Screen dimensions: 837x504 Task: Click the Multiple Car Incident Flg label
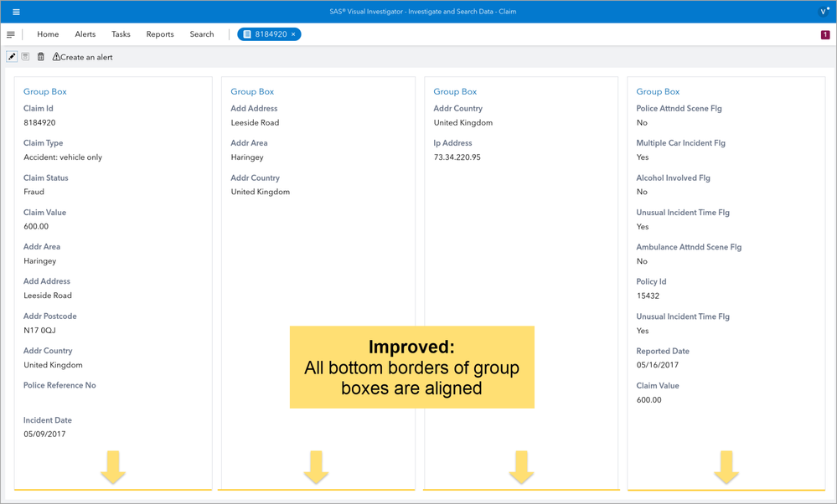coord(680,143)
